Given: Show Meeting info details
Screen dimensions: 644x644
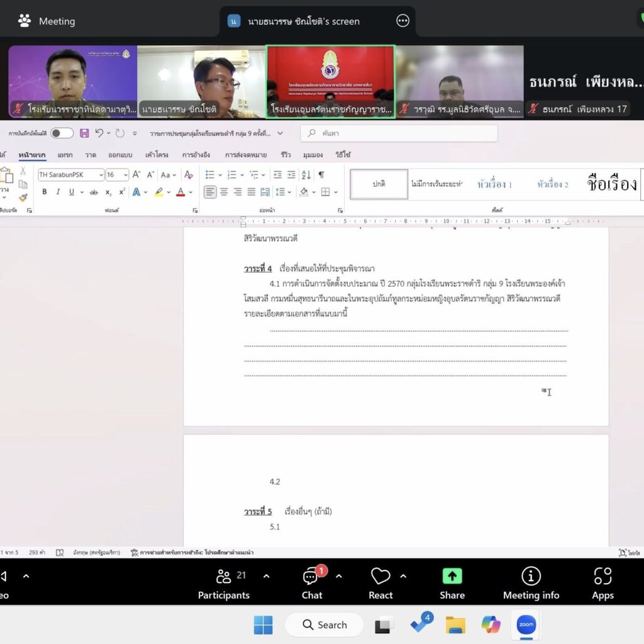Looking at the screenshot, I should coord(531,584).
